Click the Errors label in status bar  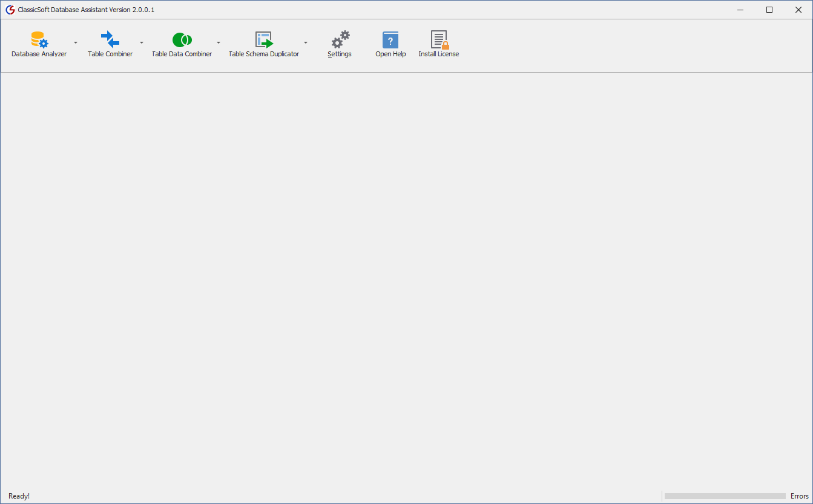pos(799,496)
